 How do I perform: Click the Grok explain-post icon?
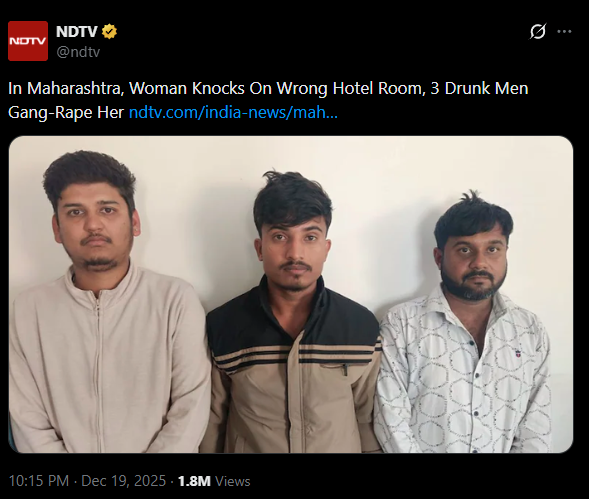[538, 32]
